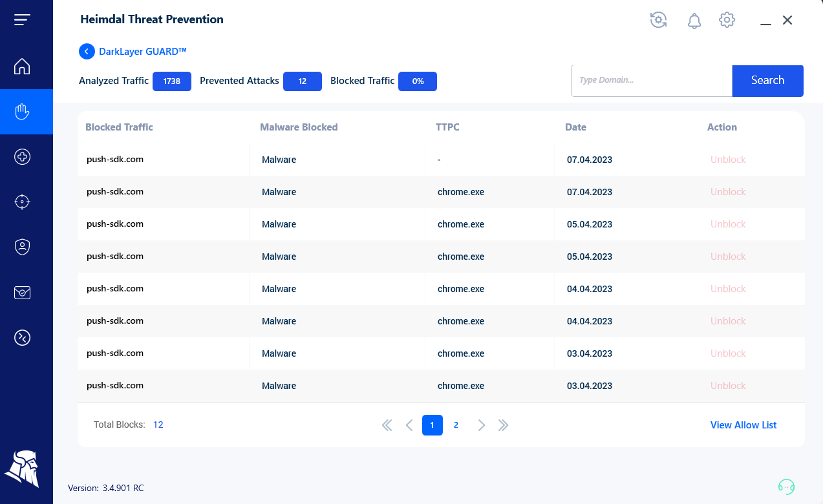
Task: Click the sync-with-gear refresh icon
Action: coord(658,20)
